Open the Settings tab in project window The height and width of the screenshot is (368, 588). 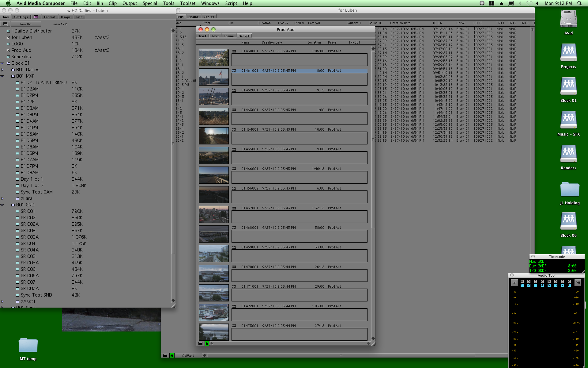pyautogui.click(x=21, y=17)
